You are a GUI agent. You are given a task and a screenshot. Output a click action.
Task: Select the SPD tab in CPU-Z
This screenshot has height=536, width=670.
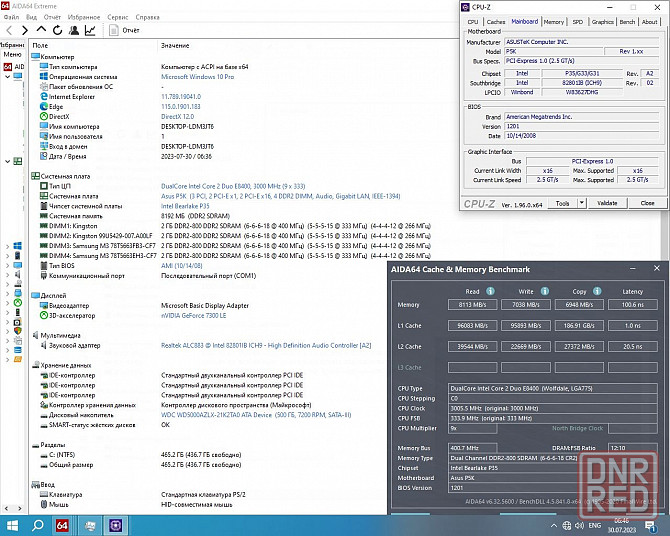[577, 21]
